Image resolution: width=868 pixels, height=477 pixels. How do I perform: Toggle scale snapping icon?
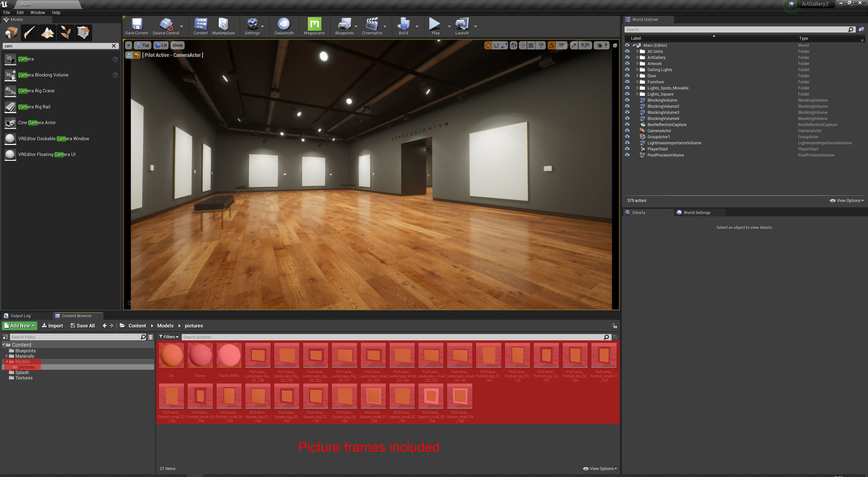coord(574,45)
